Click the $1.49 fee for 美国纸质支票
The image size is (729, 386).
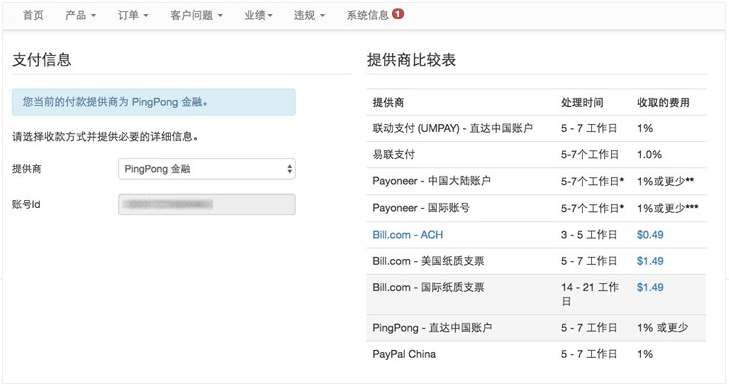tap(650, 261)
